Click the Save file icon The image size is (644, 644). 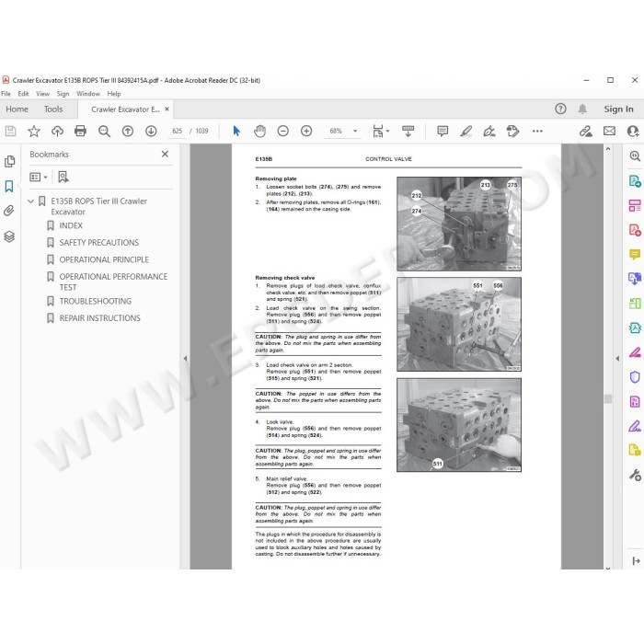click(10, 131)
